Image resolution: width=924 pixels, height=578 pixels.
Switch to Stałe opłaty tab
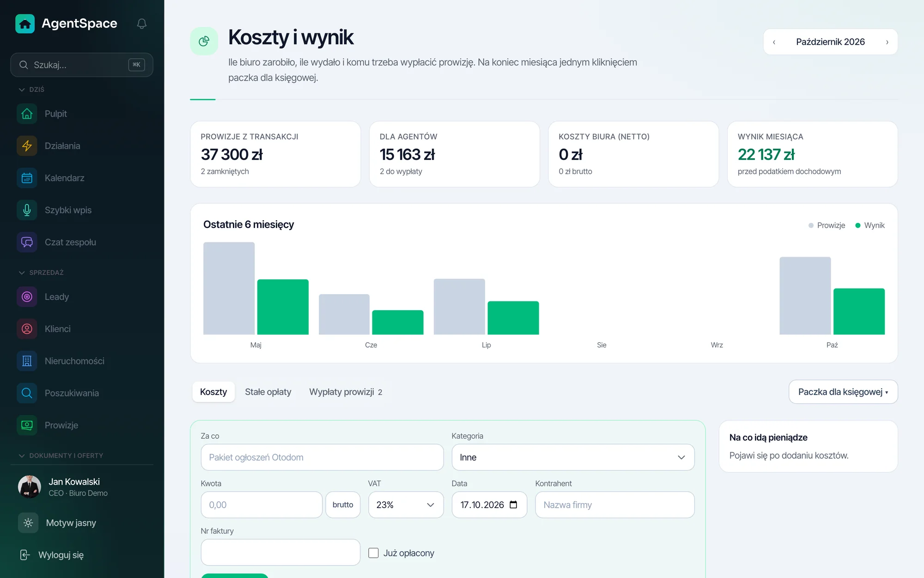tap(268, 392)
